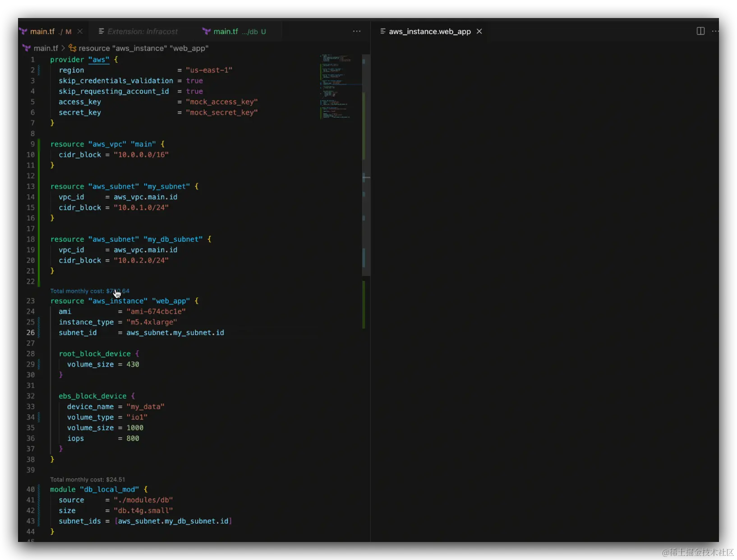737x560 pixels.
Task: Click "mock_access_key" string
Action: click(x=222, y=102)
